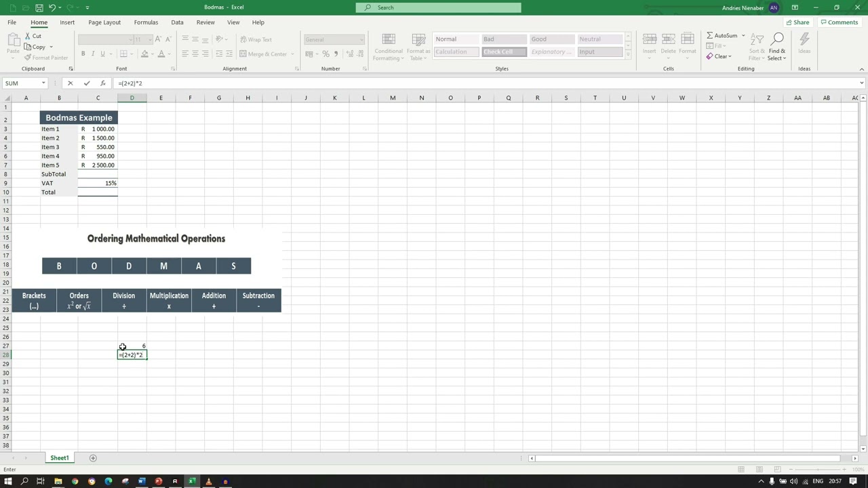Click the Search box in the title bar

(438, 7)
